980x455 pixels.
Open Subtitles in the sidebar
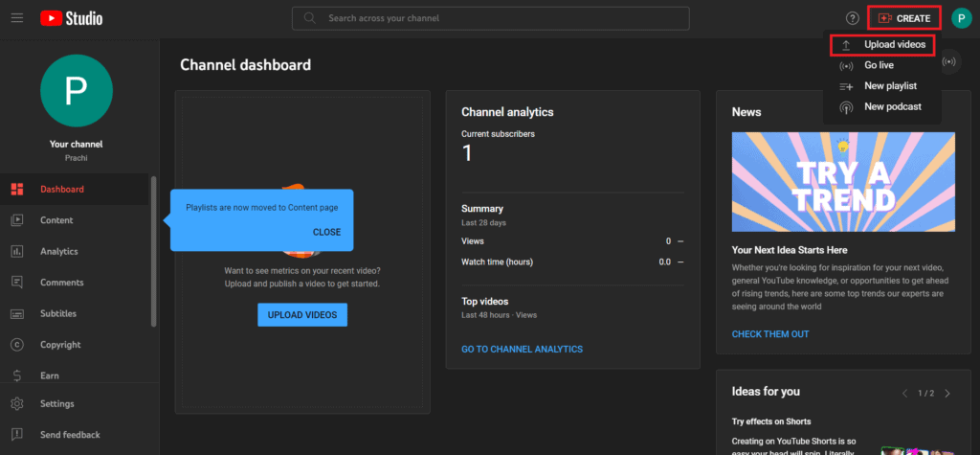pyautogui.click(x=75, y=313)
